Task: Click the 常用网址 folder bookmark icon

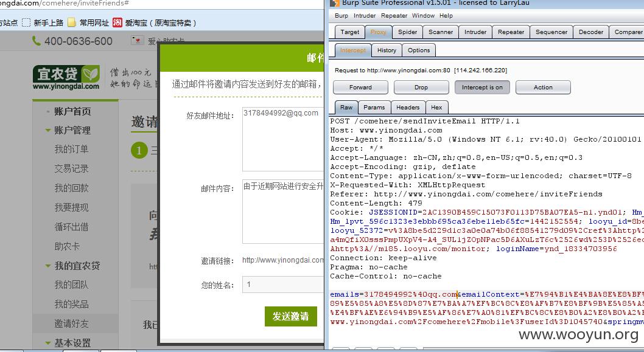Action: pos(71,22)
